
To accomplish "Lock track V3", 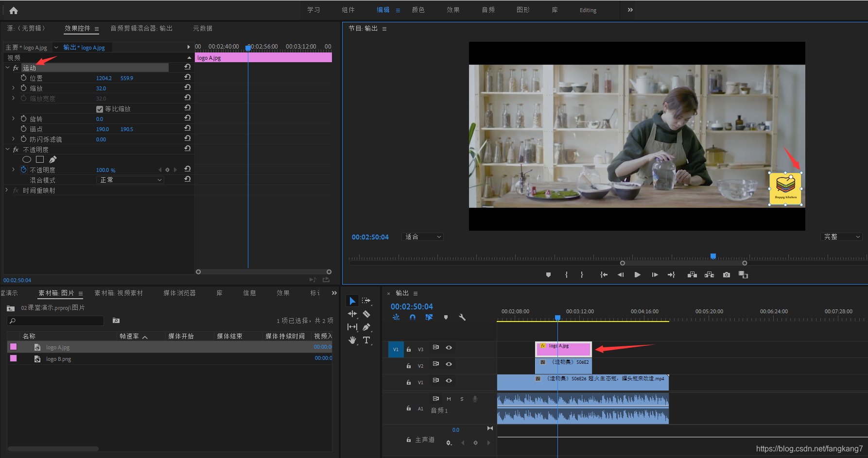I will [409, 349].
